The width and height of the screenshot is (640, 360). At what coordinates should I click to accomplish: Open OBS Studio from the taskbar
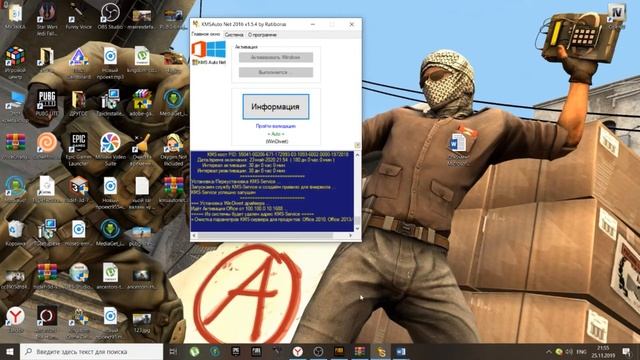click(318, 351)
